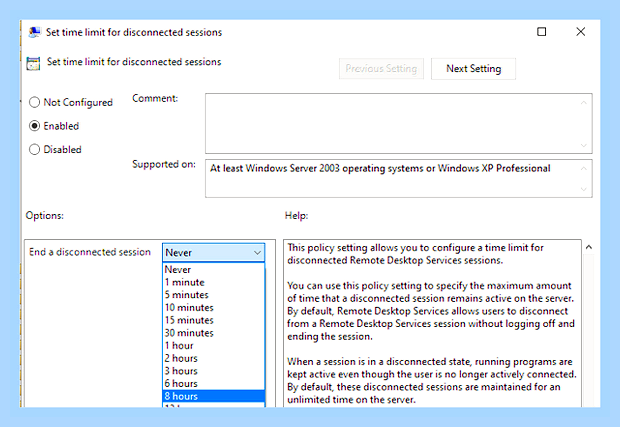Select the Not Configured radio button
Screen dimensions: 620x427
34,102
